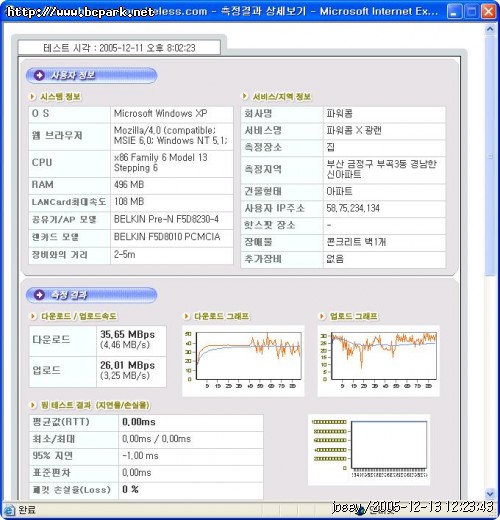Click the '496 MB' RAM value
Screen dimensions: 500x520
coord(129,185)
